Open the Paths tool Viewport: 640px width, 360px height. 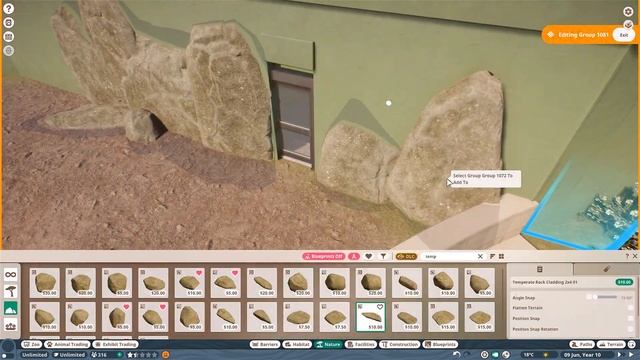pyautogui.click(x=582, y=344)
